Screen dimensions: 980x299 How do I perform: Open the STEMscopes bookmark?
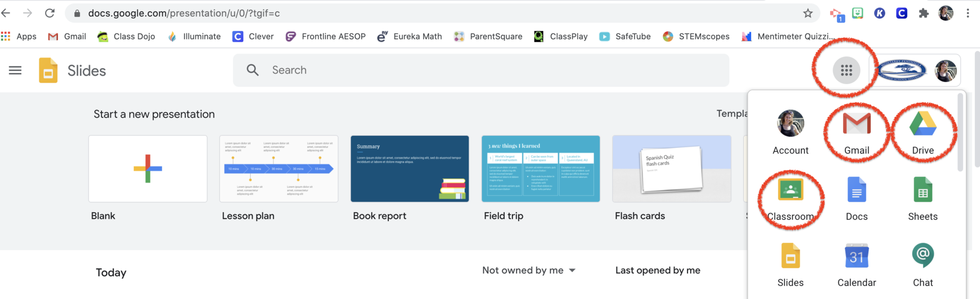pyautogui.click(x=696, y=36)
